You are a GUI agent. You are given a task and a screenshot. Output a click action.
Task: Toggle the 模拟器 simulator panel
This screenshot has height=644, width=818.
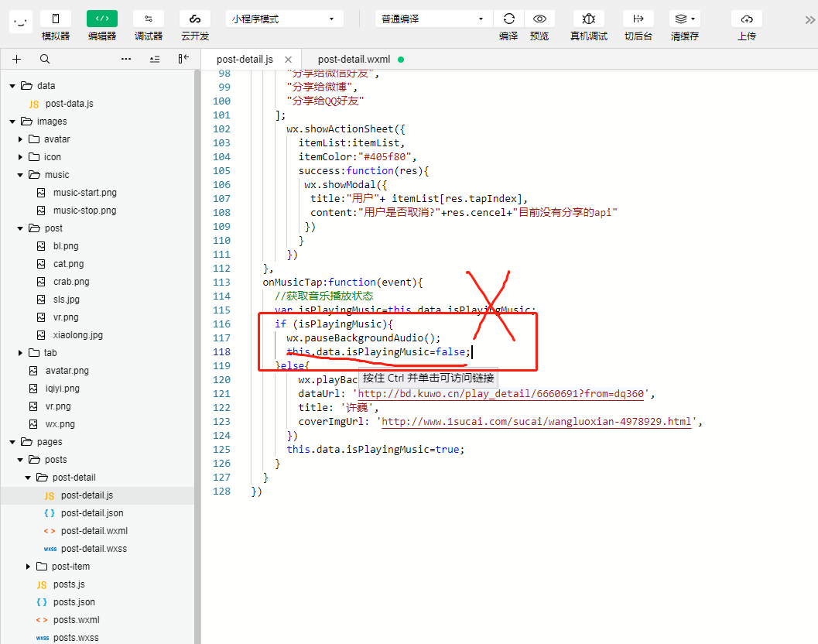click(55, 19)
